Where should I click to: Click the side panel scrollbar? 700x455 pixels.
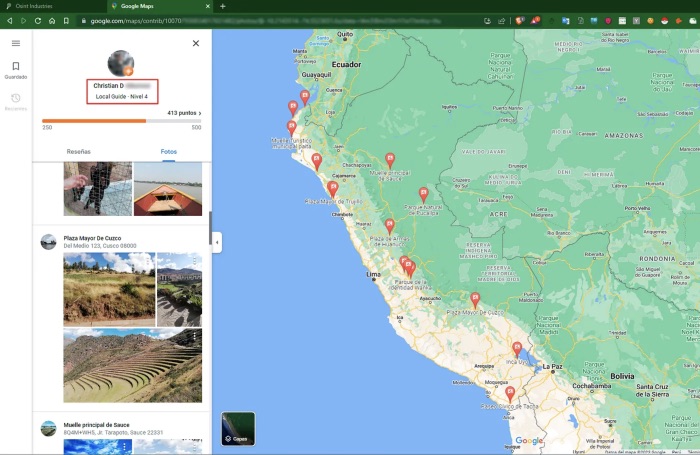click(x=210, y=228)
